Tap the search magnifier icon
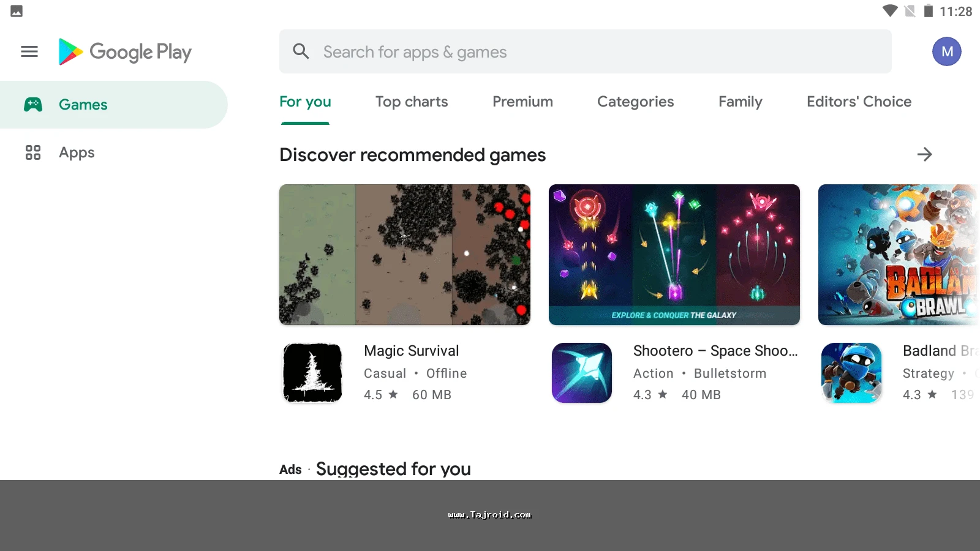980x551 pixels. click(301, 51)
